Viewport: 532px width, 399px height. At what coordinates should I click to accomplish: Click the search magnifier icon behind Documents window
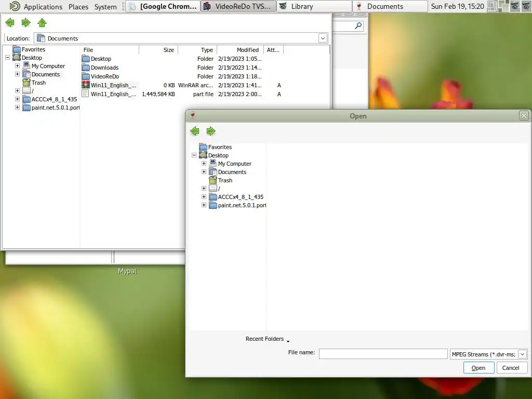pyautogui.click(x=358, y=26)
